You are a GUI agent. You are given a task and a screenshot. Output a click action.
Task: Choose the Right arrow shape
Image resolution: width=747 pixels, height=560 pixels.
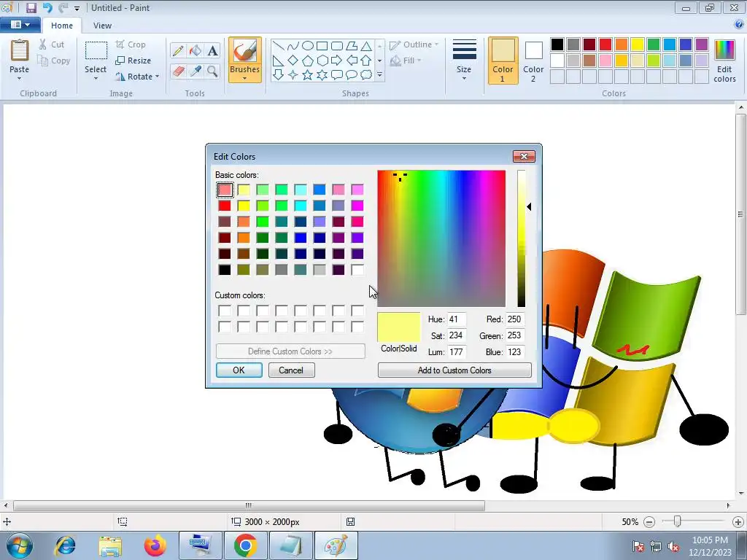click(x=336, y=61)
